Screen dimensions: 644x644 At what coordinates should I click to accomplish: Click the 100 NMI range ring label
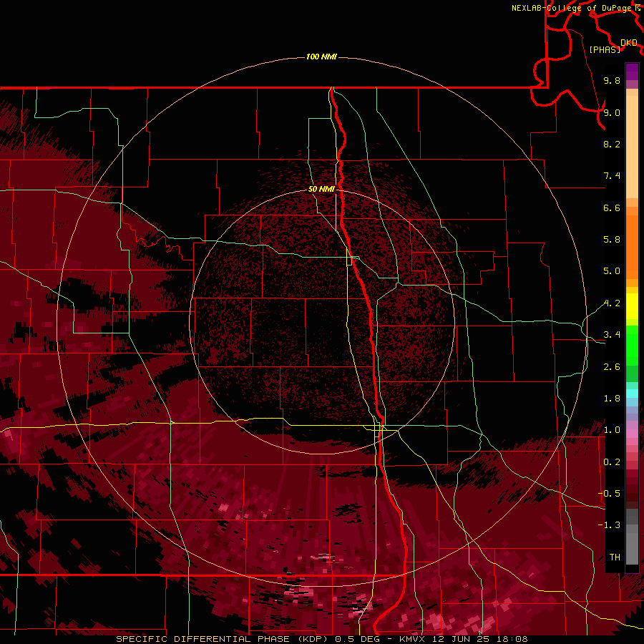(321, 57)
